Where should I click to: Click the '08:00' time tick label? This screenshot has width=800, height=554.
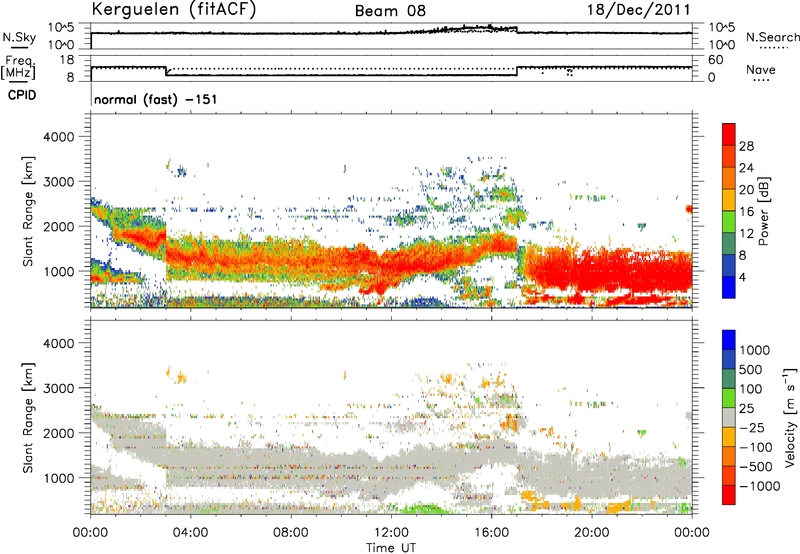click(291, 533)
